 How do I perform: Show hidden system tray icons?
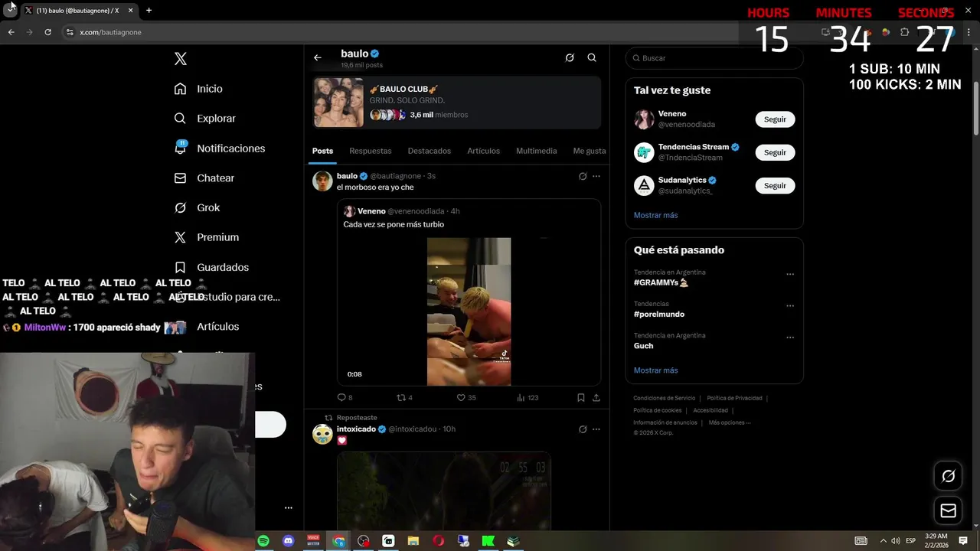[883, 541]
